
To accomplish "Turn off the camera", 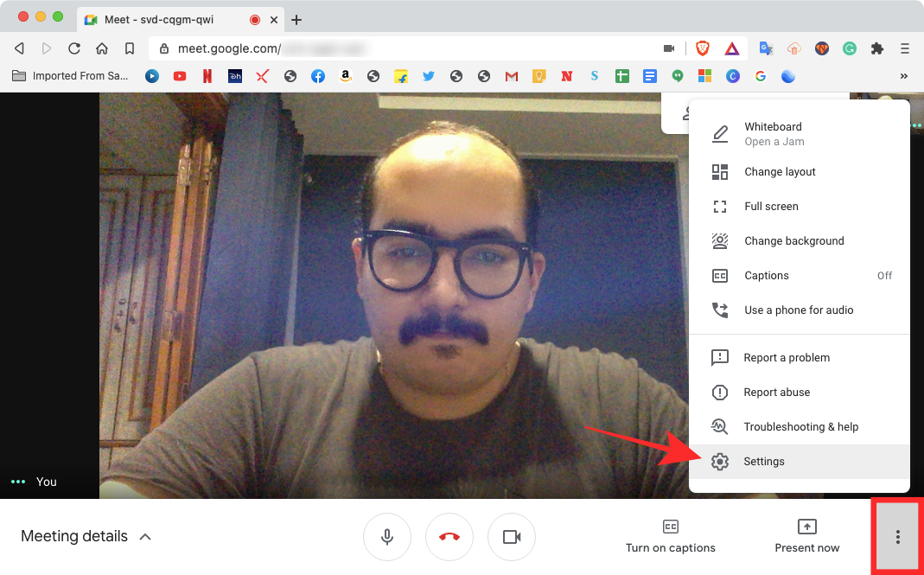I will (511, 536).
